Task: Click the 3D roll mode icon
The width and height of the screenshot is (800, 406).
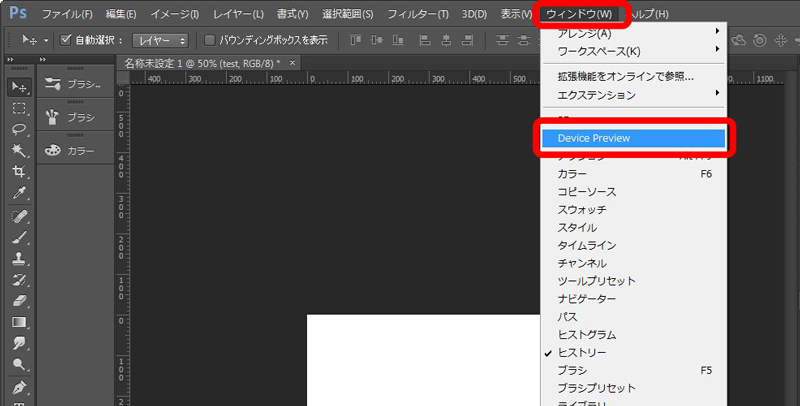Action: (760, 40)
